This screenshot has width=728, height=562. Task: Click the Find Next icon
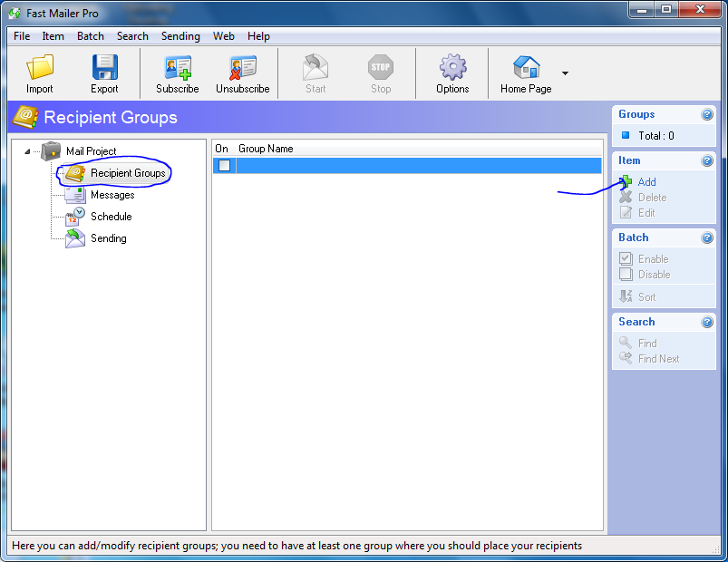point(626,358)
